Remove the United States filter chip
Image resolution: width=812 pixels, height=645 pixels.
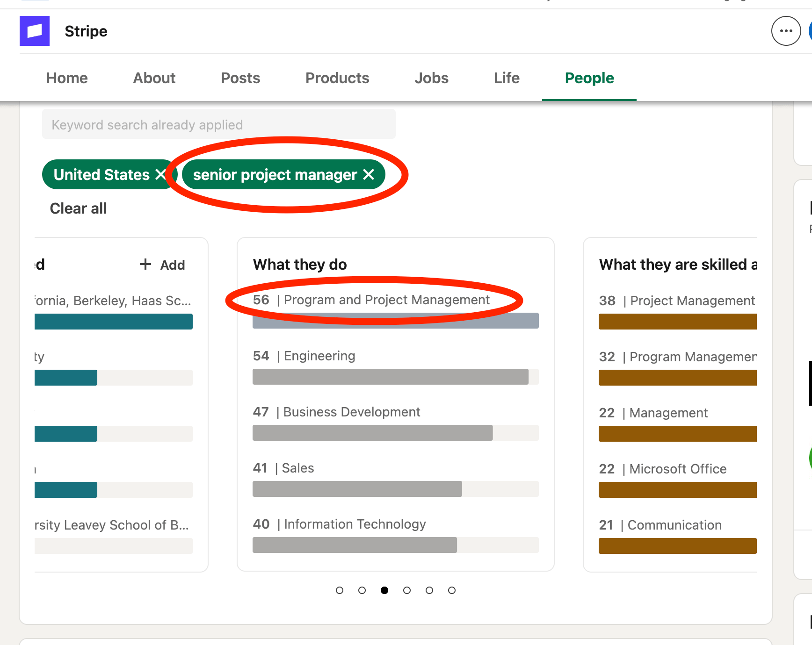click(x=160, y=174)
